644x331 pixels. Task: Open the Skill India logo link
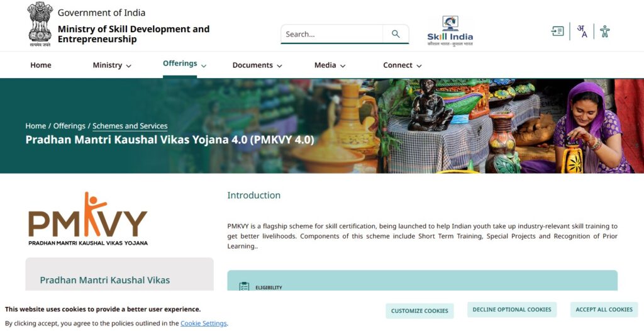(x=450, y=31)
